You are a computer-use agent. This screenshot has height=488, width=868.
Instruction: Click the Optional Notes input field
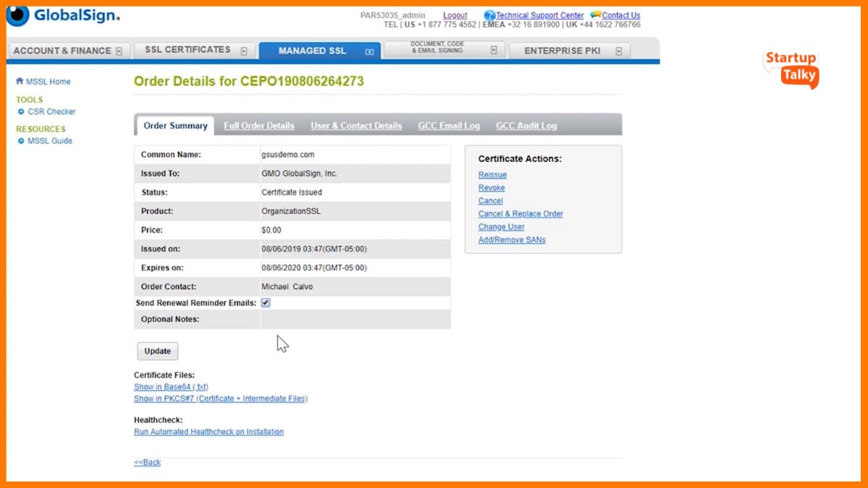click(x=355, y=320)
